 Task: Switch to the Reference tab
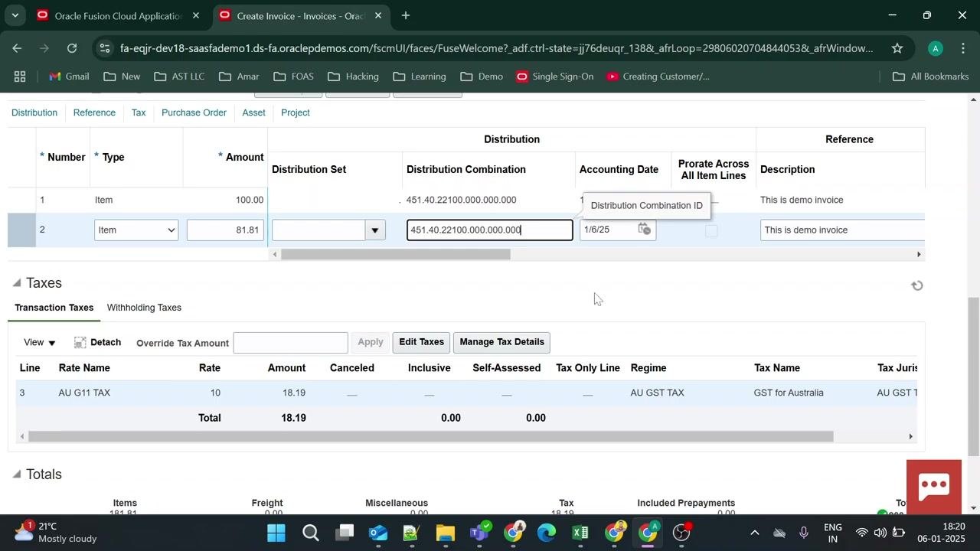coord(94,112)
